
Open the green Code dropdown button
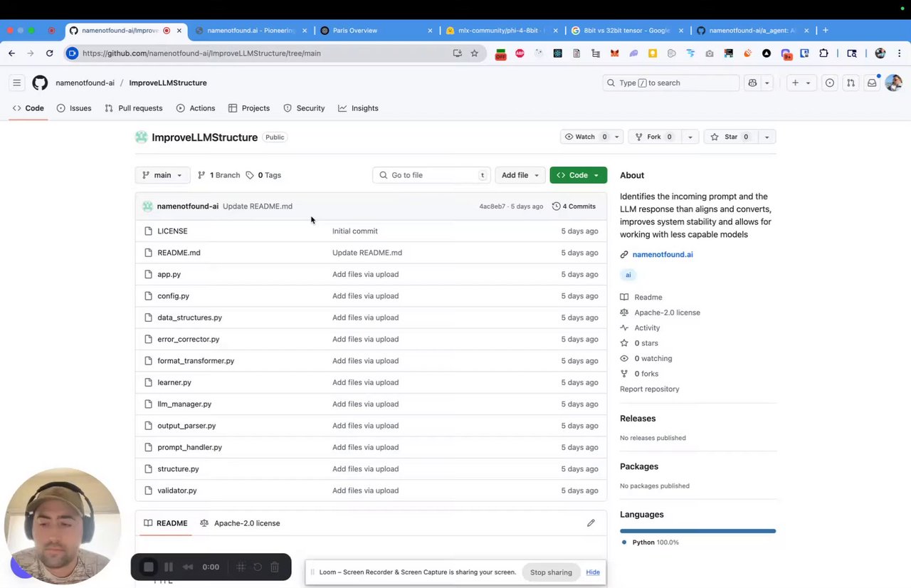coord(578,175)
